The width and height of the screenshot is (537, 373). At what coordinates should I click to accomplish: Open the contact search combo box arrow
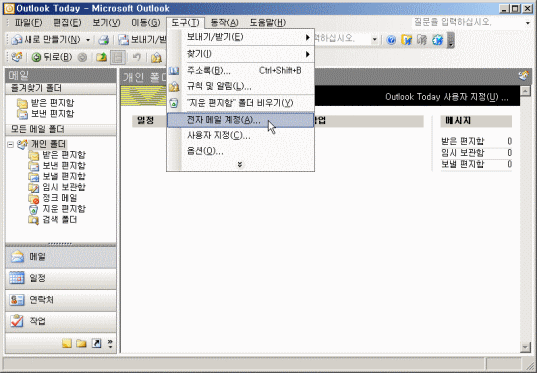click(x=374, y=40)
